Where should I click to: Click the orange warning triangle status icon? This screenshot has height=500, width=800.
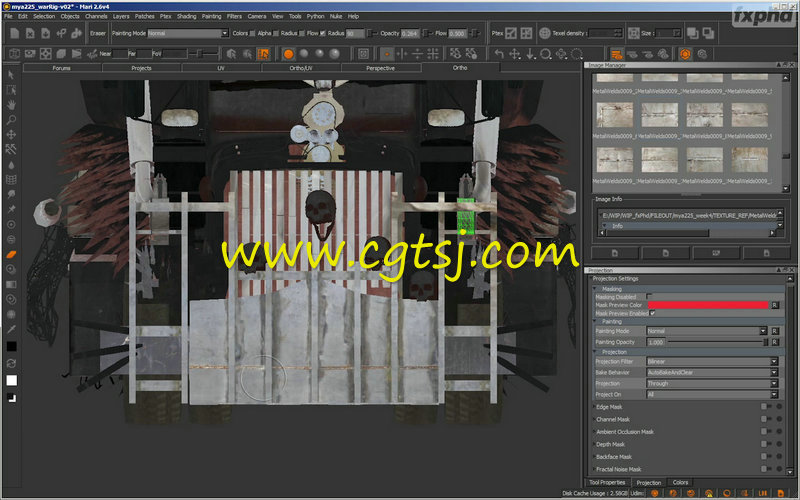point(709,493)
